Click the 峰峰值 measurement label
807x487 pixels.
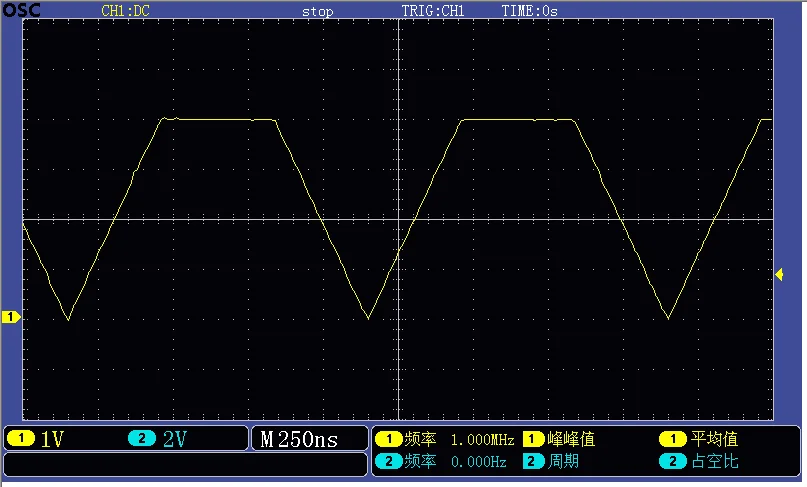tap(571, 439)
